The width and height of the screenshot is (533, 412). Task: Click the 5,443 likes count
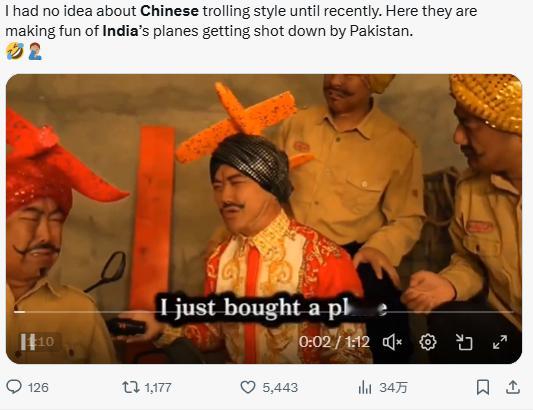[x=280, y=387]
